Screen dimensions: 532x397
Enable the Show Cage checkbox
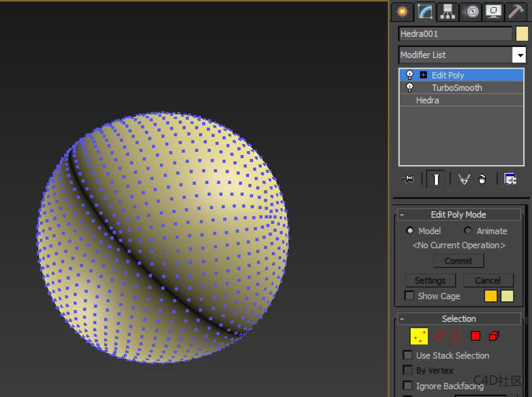pos(410,296)
